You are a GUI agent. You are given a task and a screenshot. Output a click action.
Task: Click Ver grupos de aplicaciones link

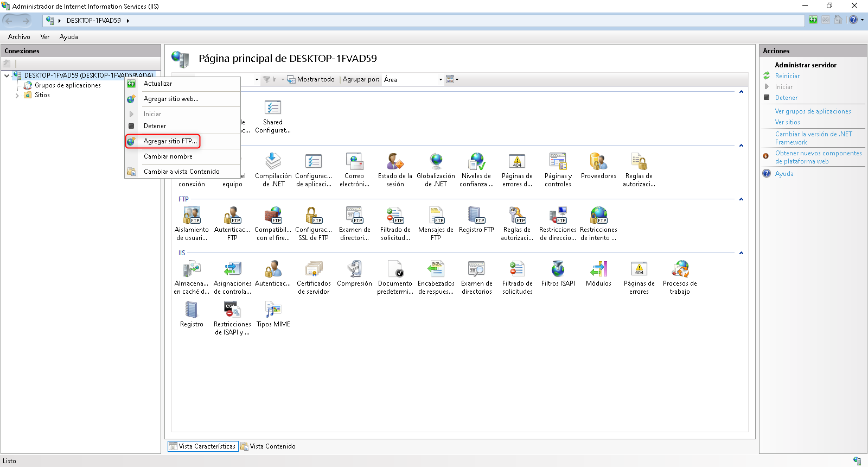[x=813, y=111]
